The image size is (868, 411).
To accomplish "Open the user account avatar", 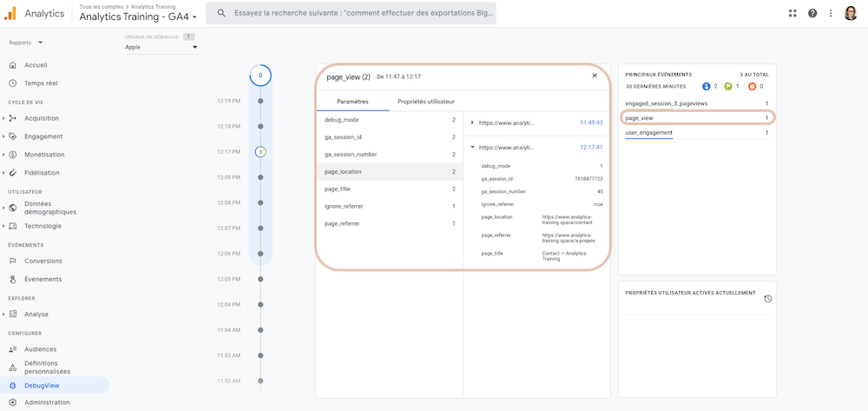I will point(851,13).
